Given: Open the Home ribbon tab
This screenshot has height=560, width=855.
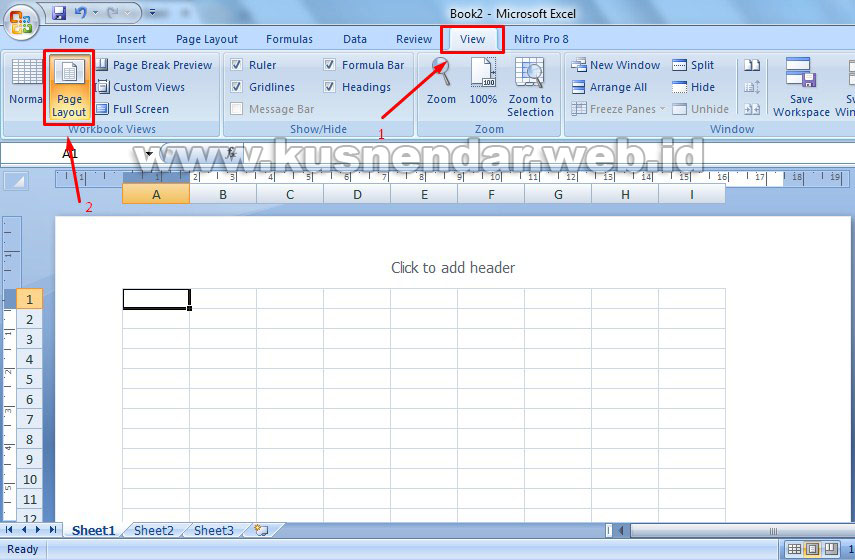Looking at the screenshot, I should tap(74, 39).
